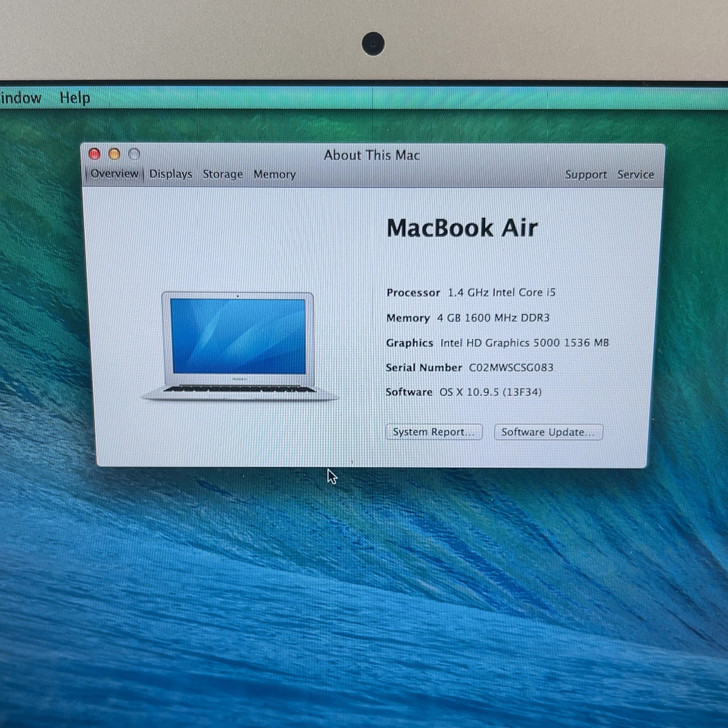
Task: Click serial number C02MWSCSG083
Action: (511, 368)
